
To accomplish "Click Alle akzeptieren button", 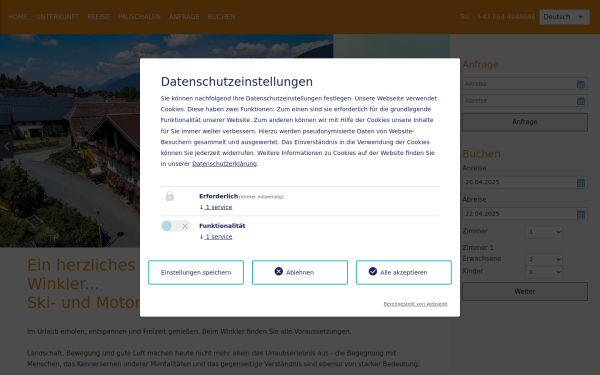I will click(404, 272).
